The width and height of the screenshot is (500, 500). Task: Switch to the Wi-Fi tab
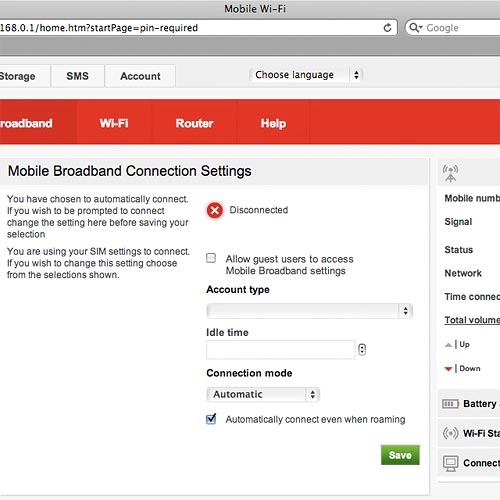(114, 123)
